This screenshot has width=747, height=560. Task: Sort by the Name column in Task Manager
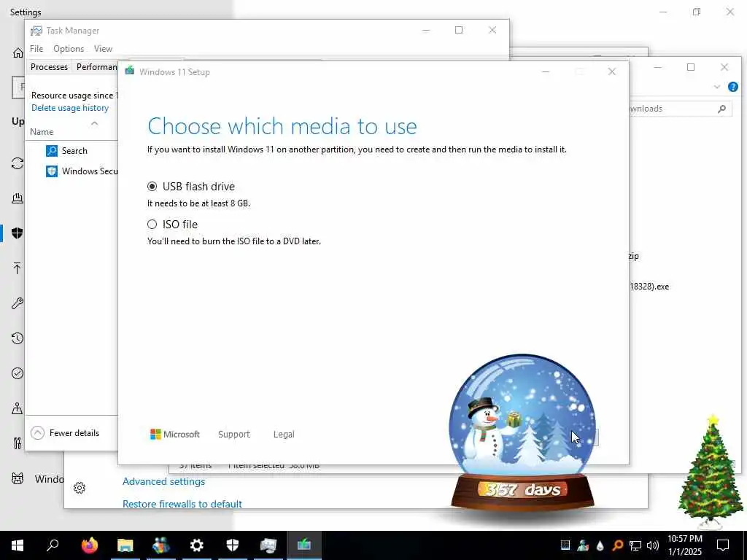[42, 132]
